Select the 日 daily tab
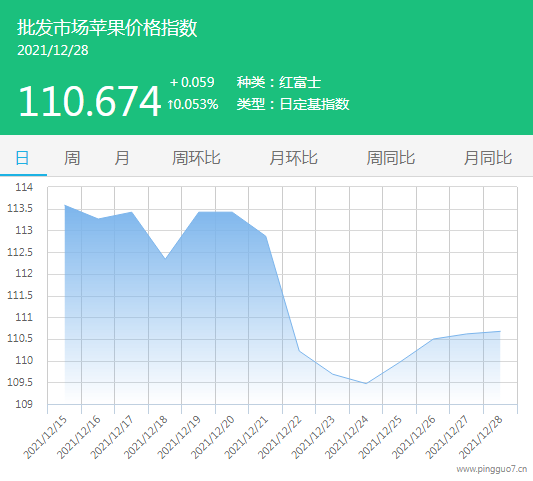Image resolution: width=533 pixels, height=481 pixels. pos(23,158)
